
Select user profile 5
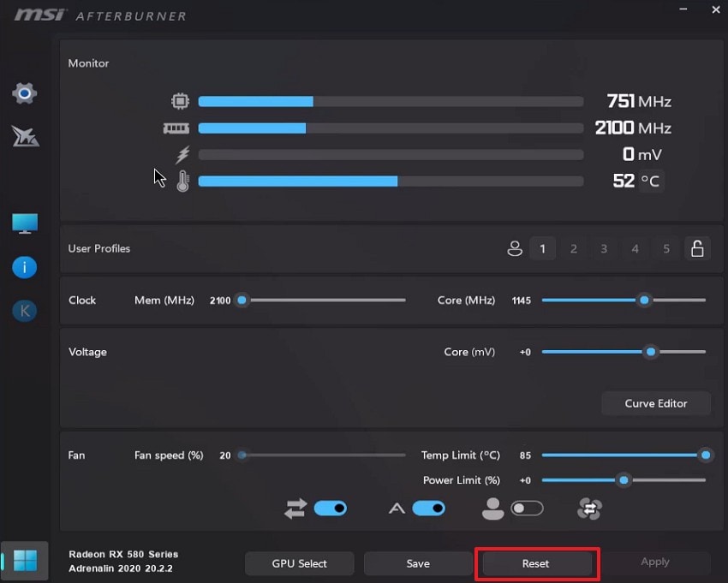pyautogui.click(x=666, y=249)
